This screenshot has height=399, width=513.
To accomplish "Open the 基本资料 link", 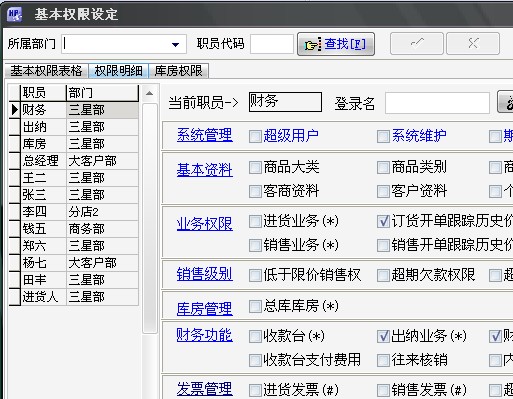I will tap(205, 170).
